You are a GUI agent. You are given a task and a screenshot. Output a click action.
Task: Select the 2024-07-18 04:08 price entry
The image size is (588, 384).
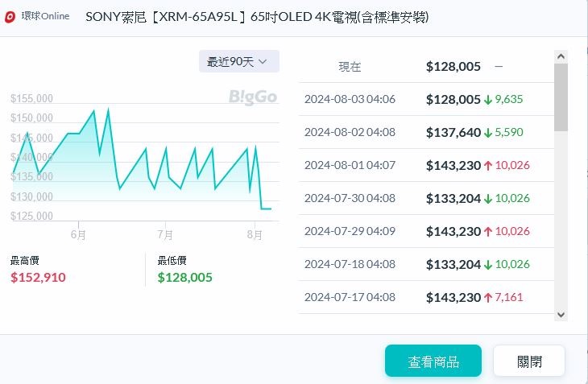426,264
